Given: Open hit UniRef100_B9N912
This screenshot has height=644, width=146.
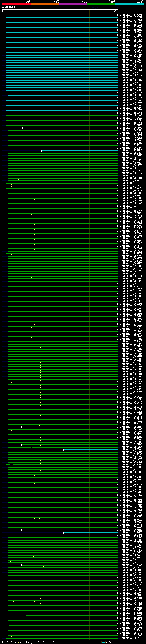Looking at the screenshot, I should (131, 25).
